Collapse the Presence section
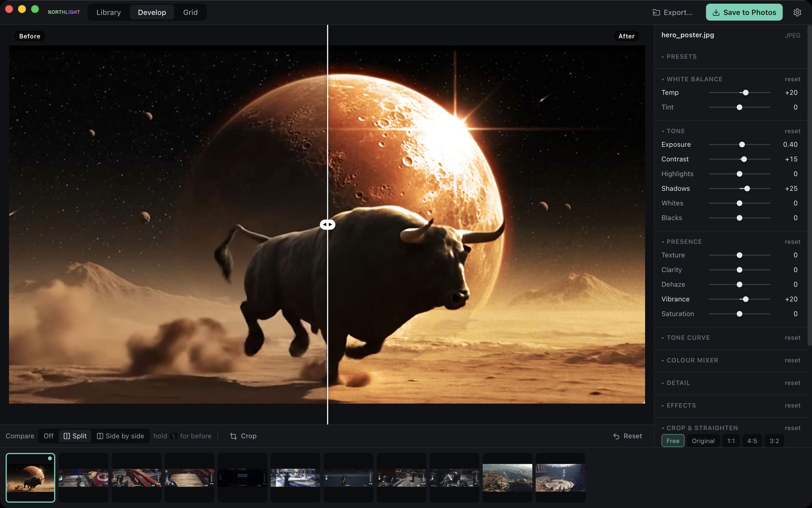This screenshot has height=508, width=812. pyautogui.click(x=682, y=242)
